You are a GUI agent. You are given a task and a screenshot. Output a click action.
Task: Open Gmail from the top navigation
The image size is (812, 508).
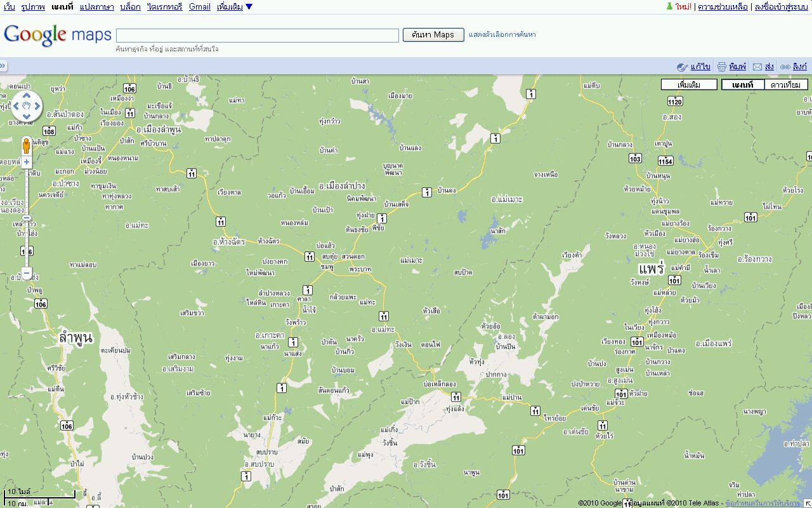click(x=199, y=7)
